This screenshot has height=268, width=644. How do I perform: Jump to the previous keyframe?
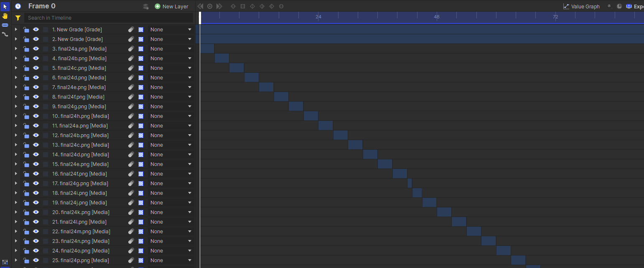click(x=200, y=6)
